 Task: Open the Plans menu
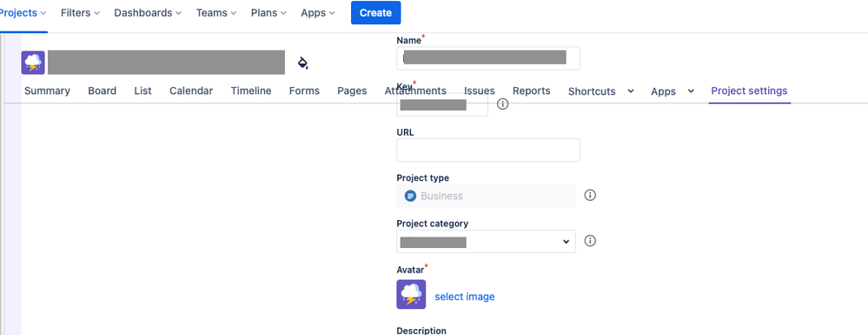(268, 13)
